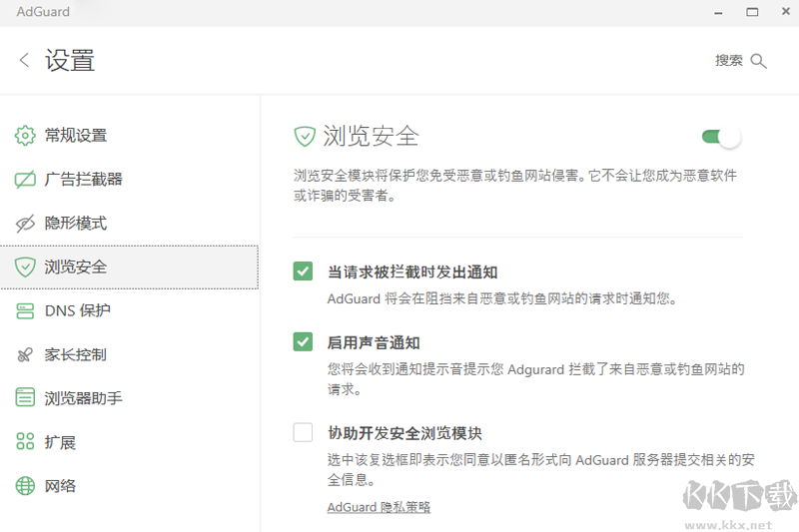Open the 广告拦截器 section
Viewport: 799px width, 532px height.
(x=130, y=180)
